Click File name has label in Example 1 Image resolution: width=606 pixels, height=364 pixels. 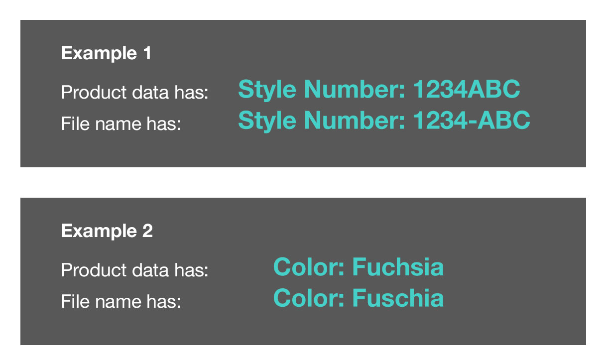(x=121, y=123)
